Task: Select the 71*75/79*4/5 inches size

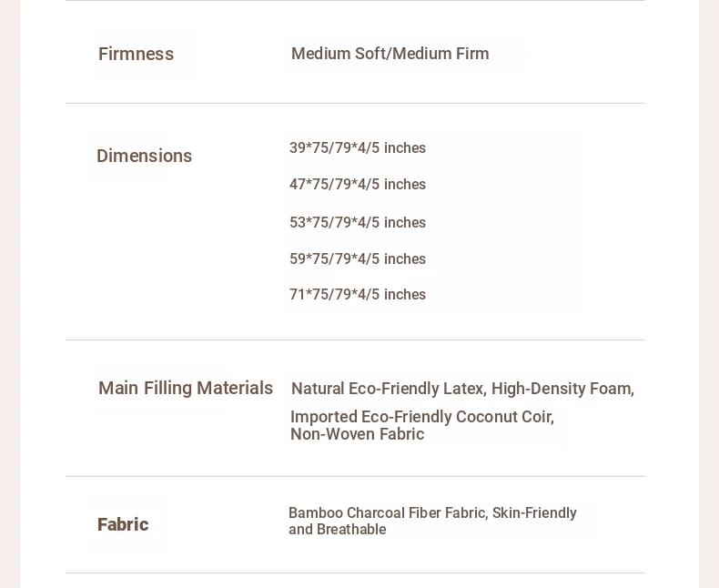Action: click(x=358, y=294)
